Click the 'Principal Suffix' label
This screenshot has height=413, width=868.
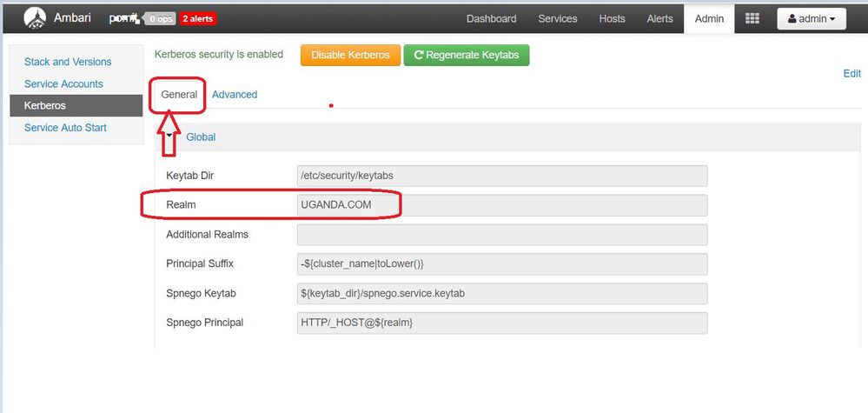(x=200, y=263)
